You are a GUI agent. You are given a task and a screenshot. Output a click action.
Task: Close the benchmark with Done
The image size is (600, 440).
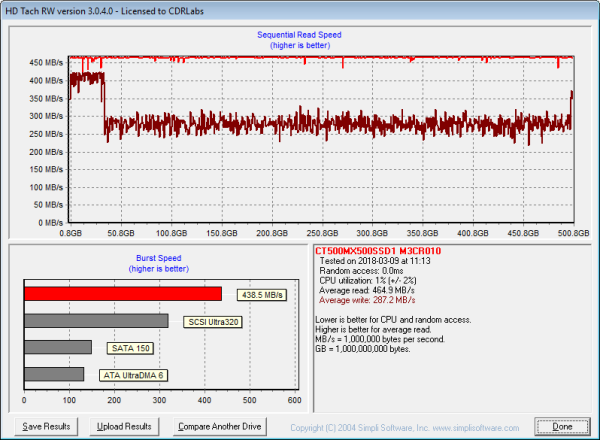point(563,426)
